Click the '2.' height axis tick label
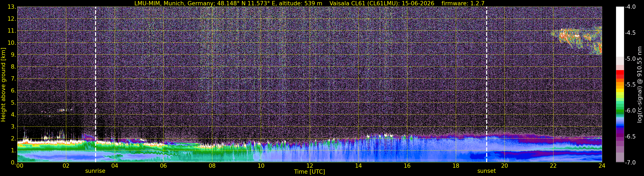This screenshot has height=176, width=644. pyautogui.click(x=13, y=139)
